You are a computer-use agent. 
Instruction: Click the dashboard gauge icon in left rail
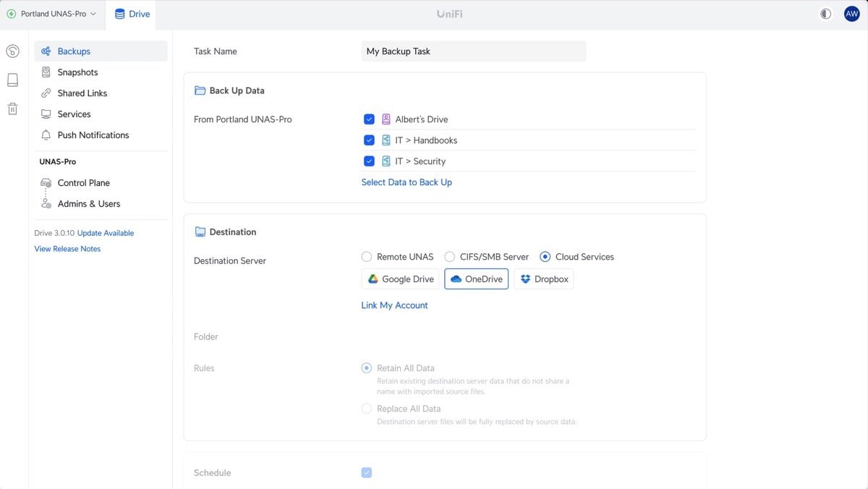pyautogui.click(x=12, y=51)
